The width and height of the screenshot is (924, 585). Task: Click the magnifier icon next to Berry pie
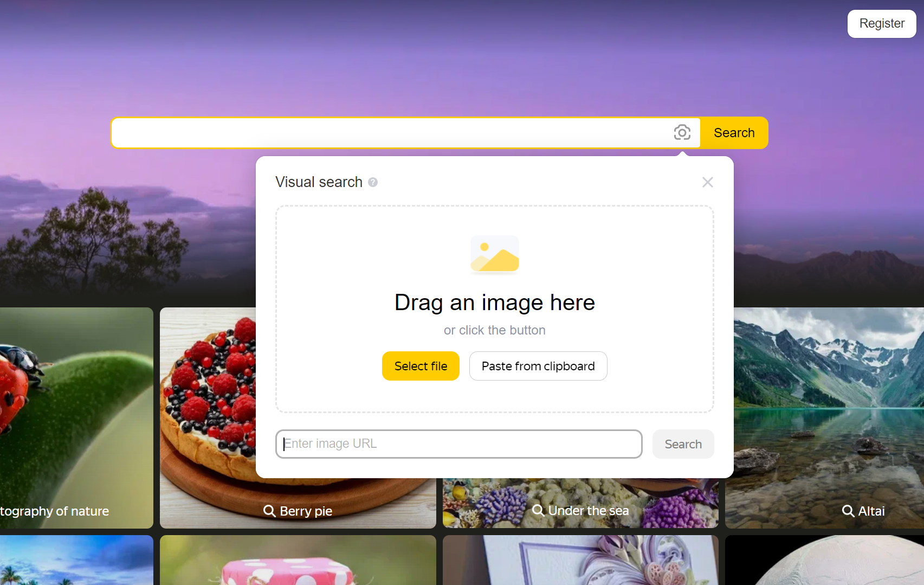click(269, 510)
